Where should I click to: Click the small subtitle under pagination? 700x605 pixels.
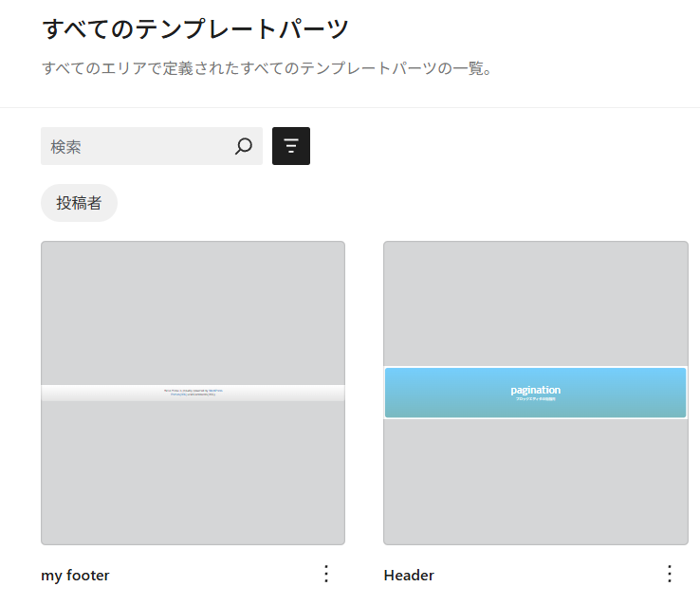click(535, 399)
